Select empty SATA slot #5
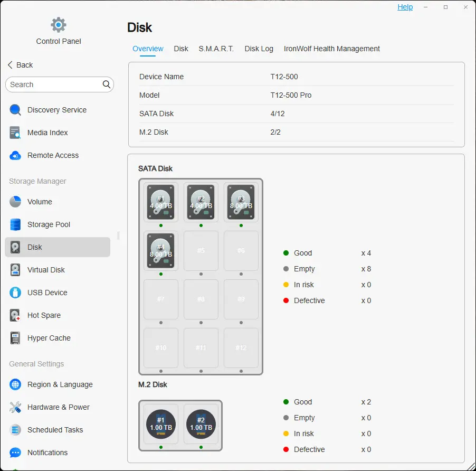476x471 pixels. (201, 251)
